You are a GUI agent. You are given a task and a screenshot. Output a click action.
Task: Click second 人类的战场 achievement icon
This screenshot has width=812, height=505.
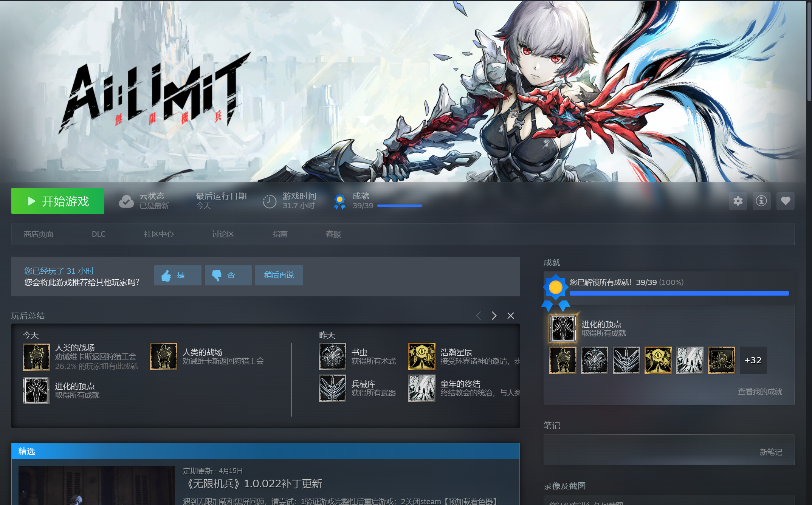pyautogui.click(x=164, y=356)
